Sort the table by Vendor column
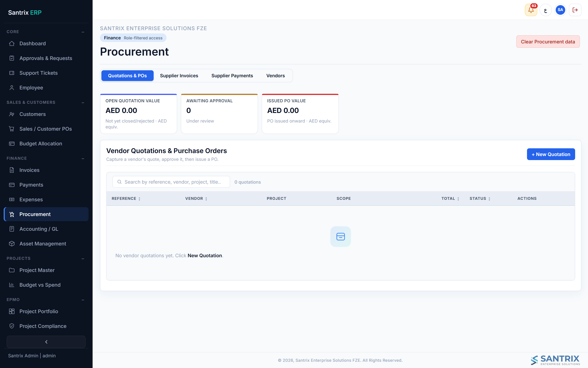Image resolution: width=588 pixels, height=368 pixels. pyautogui.click(x=196, y=199)
